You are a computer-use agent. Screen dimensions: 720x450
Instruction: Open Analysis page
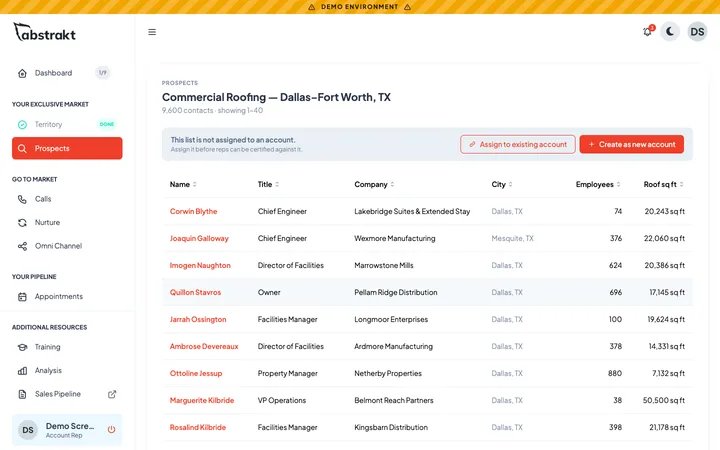point(67,371)
